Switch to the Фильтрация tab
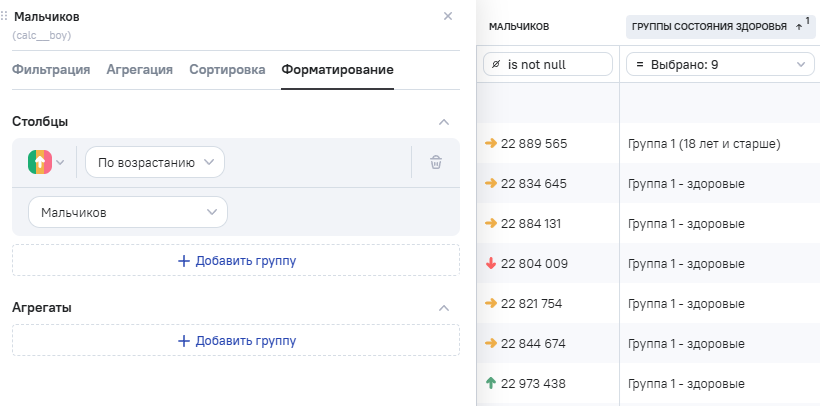 (51, 70)
